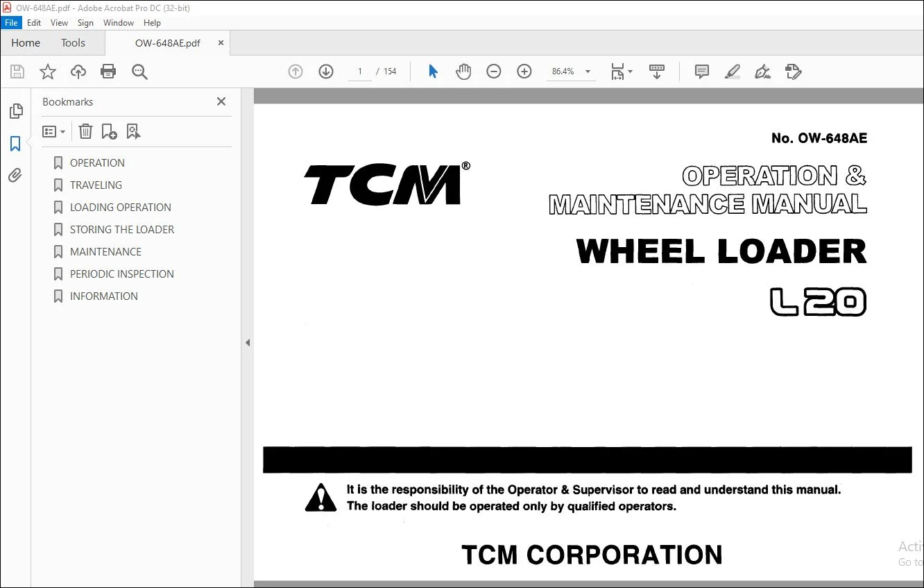924x588 pixels.
Task: Open the Help menu
Action: [152, 23]
